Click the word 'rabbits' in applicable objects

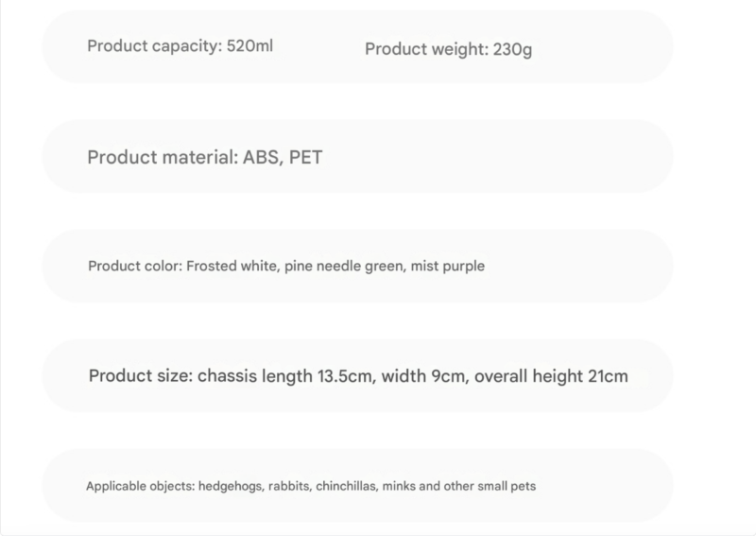[290, 486]
